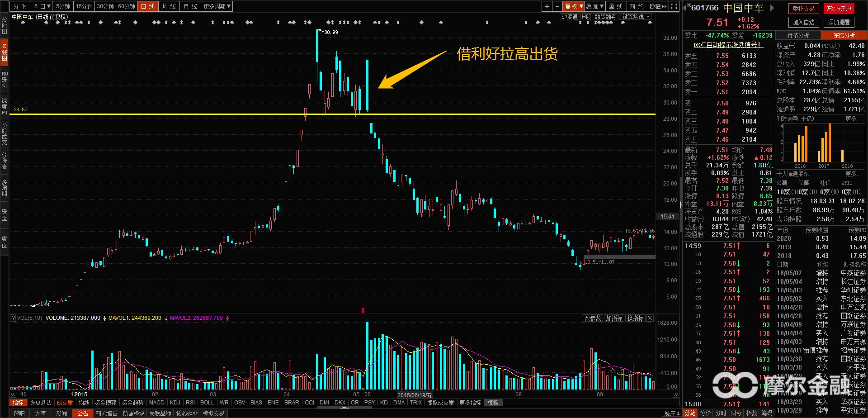Open the 5日 period dropdown
Image resolution: width=868 pixels, height=418 pixels.
tap(42, 6)
